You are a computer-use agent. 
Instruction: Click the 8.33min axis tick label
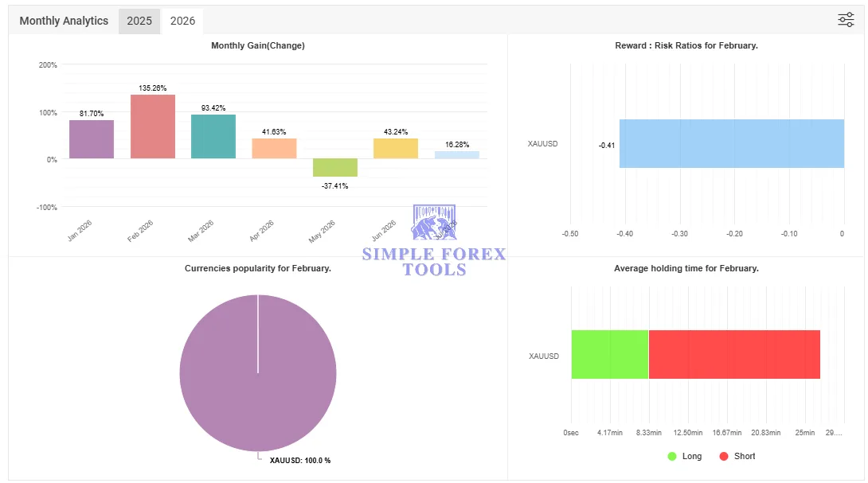(649, 433)
